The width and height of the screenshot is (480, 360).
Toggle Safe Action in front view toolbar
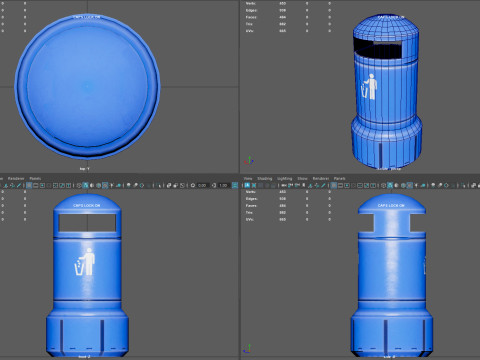coord(62,185)
